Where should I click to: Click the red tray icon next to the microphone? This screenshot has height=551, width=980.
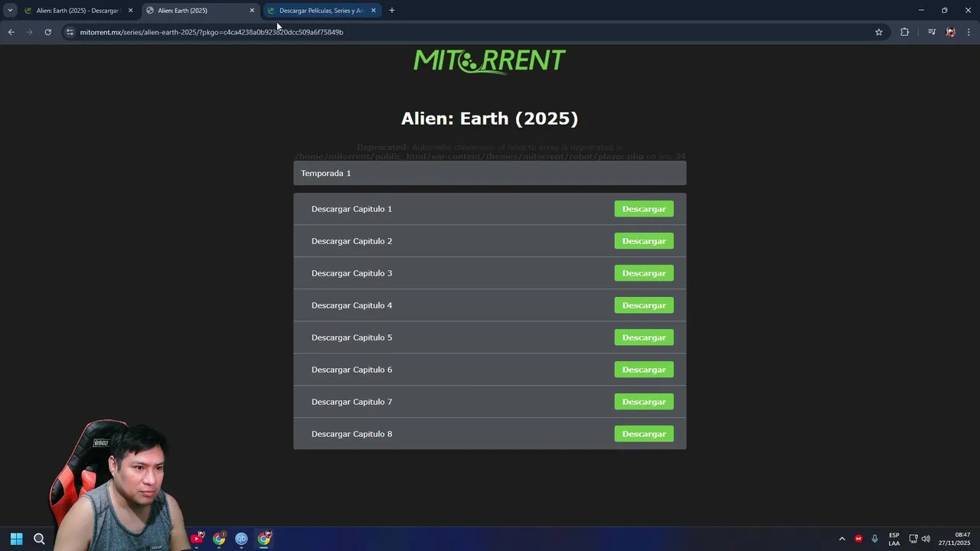pyautogui.click(x=858, y=539)
